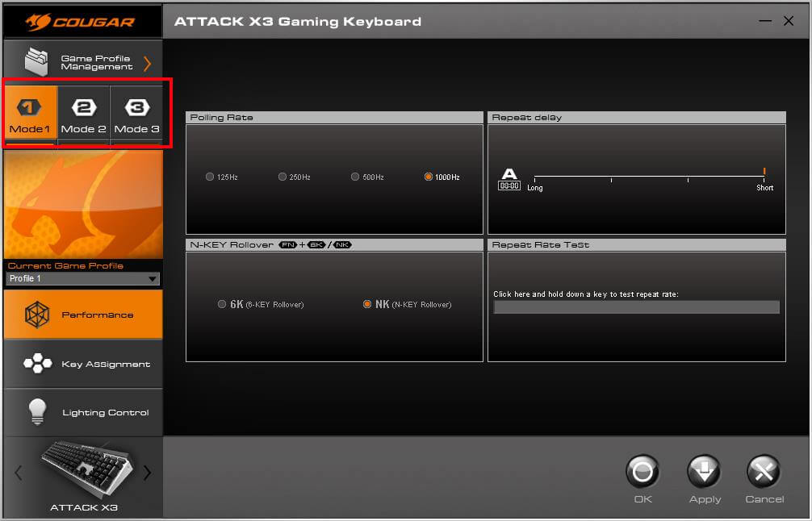The width and height of the screenshot is (812, 521).
Task: Click the OK circle icon
Action: [642, 472]
